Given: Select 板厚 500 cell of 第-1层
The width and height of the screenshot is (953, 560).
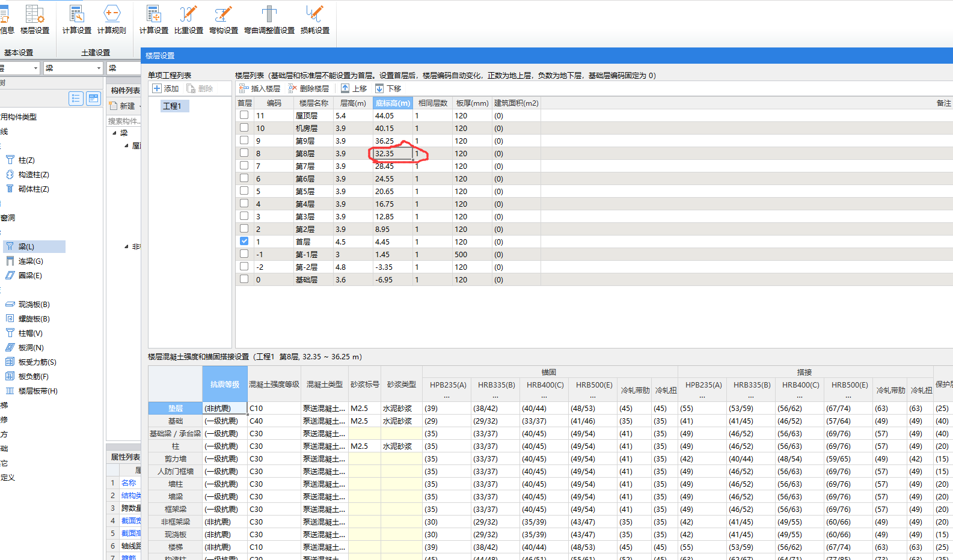Looking at the screenshot, I should (471, 254).
